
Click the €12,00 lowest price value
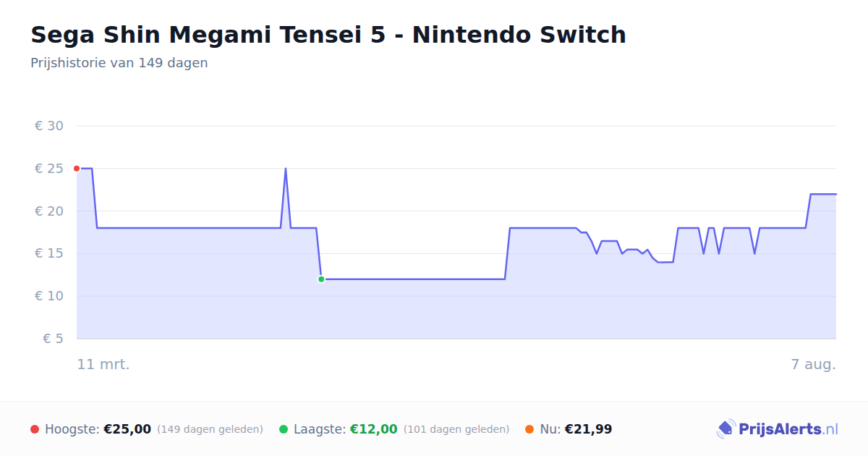pos(374,429)
